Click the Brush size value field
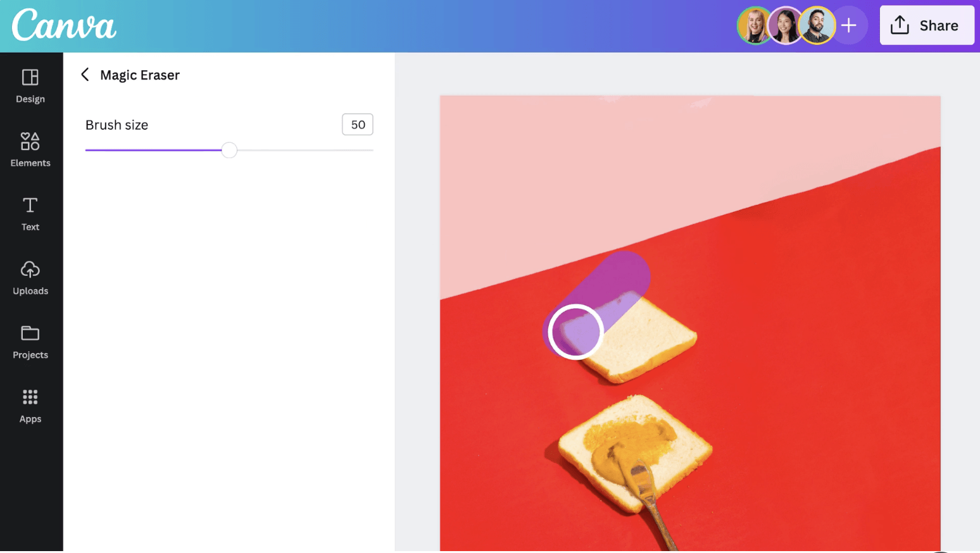 358,125
